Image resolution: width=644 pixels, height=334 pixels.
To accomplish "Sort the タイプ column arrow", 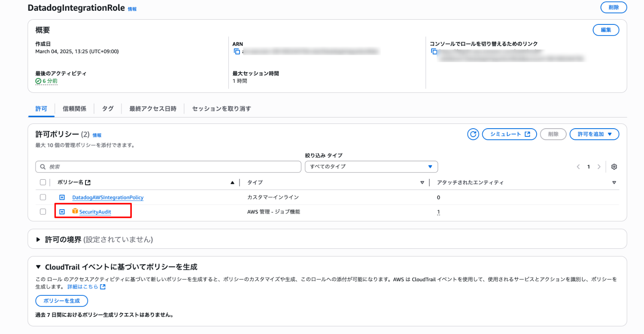I will (x=422, y=183).
